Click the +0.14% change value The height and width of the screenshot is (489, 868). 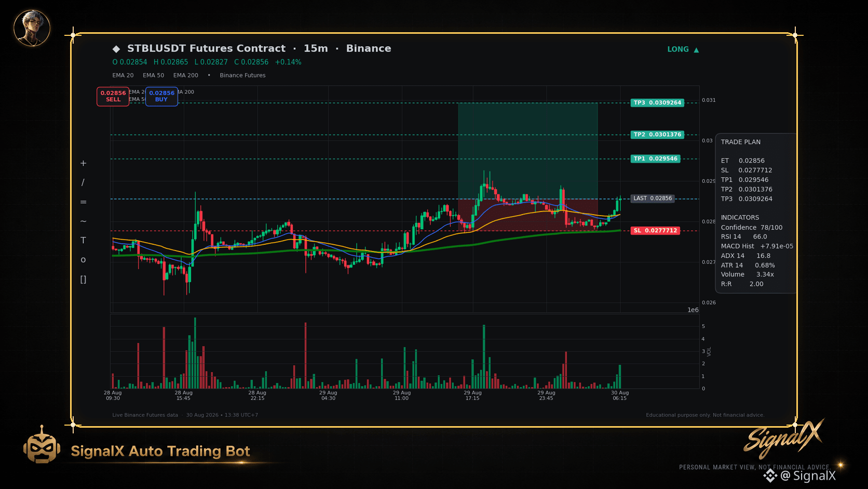288,62
